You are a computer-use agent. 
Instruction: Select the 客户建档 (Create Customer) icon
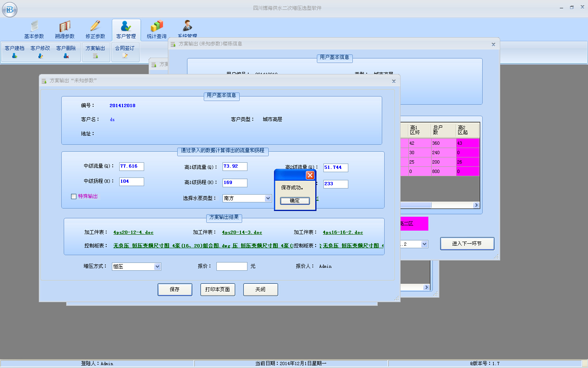coord(14,52)
